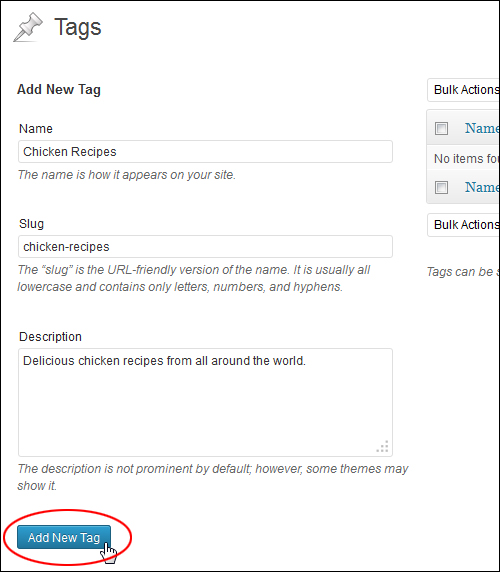Screen dimensions: 500x572
Task: Sort by the header Name column link
Action: tap(482, 128)
